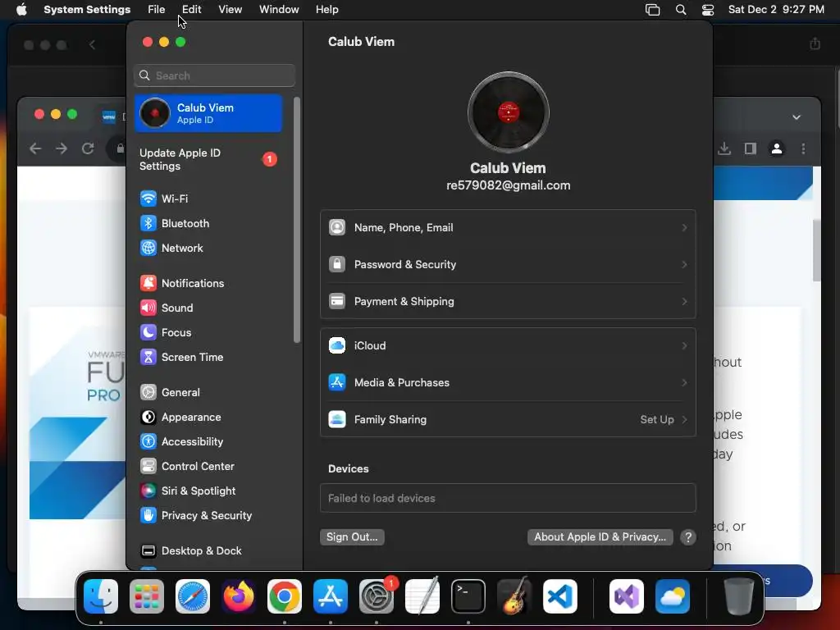The height and width of the screenshot is (630, 840).
Task: Click the help question mark button
Action: point(688,537)
